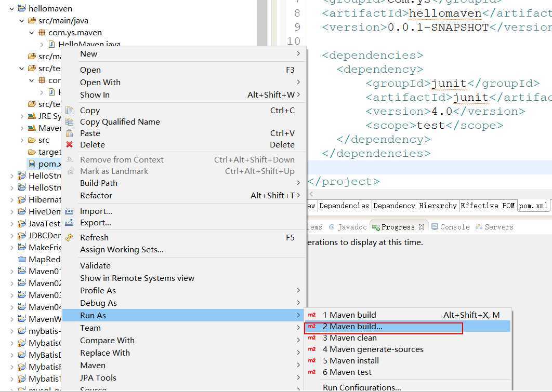
Task: Click the Import icon
Action: pos(69,211)
